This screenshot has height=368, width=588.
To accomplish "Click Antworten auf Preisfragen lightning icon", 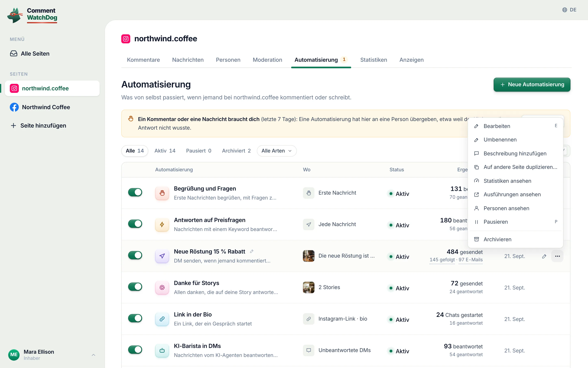I will (162, 224).
